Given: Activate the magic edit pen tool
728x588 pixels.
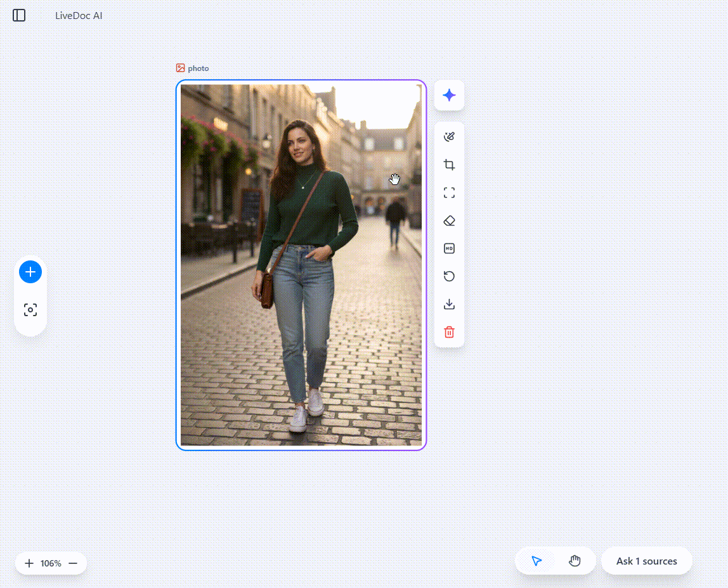Looking at the screenshot, I should pyautogui.click(x=449, y=136).
